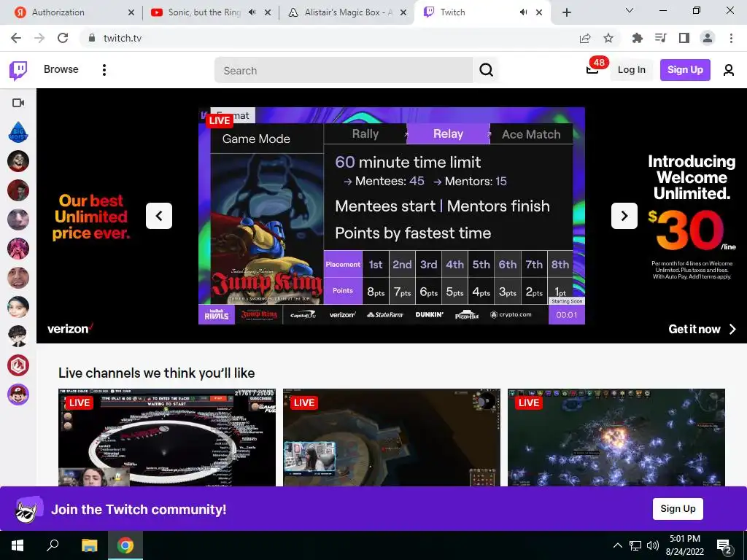Open the featured Jump King live stream
The height and width of the screenshot is (560, 747).
tap(392, 216)
